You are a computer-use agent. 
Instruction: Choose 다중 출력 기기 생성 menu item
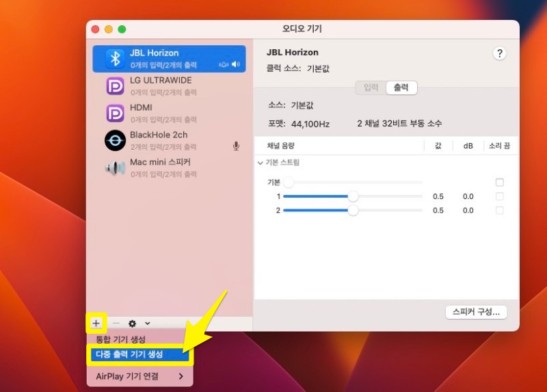click(x=139, y=354)
